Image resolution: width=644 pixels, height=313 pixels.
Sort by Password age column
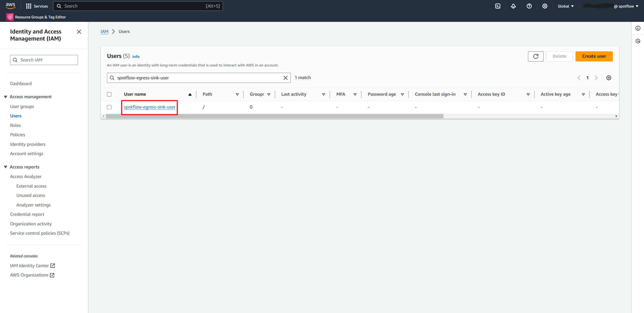click(x=402, y=94)
